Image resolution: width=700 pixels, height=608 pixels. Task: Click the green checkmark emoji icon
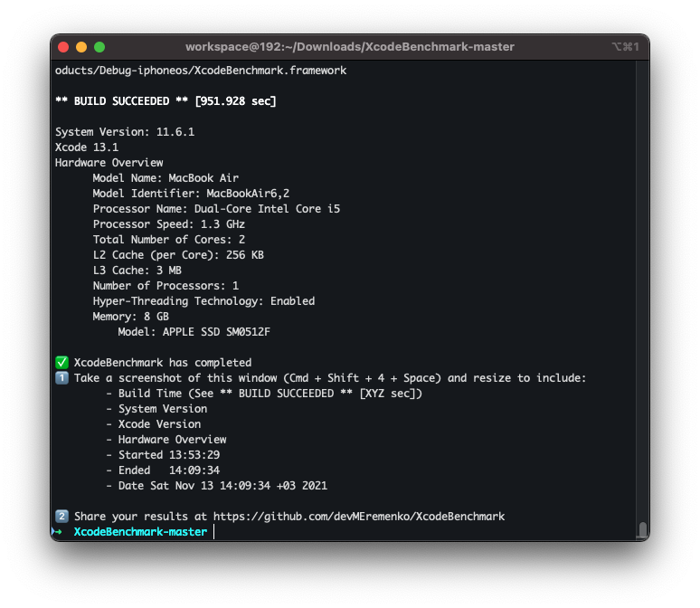(x=61, y=362)
